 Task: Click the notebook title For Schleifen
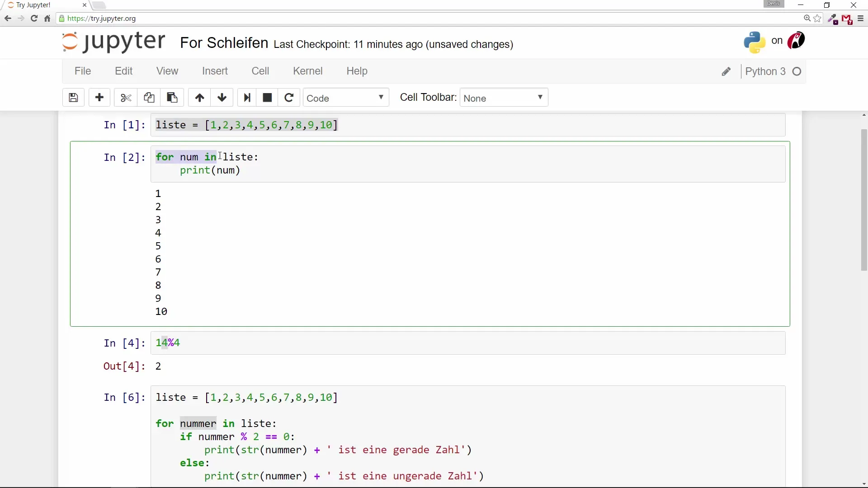(224, 43)
